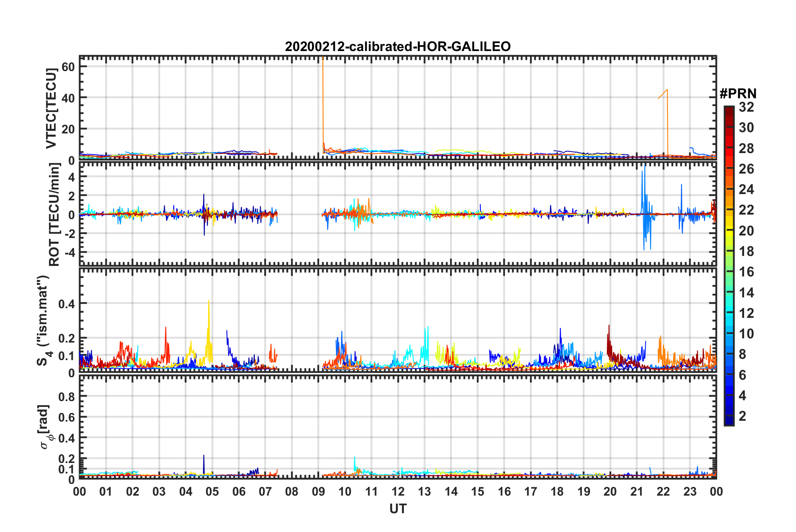This screenshot has height=532, width=796.
Task: Click the 15 hour tick label
Action: [x=478, y=491]
